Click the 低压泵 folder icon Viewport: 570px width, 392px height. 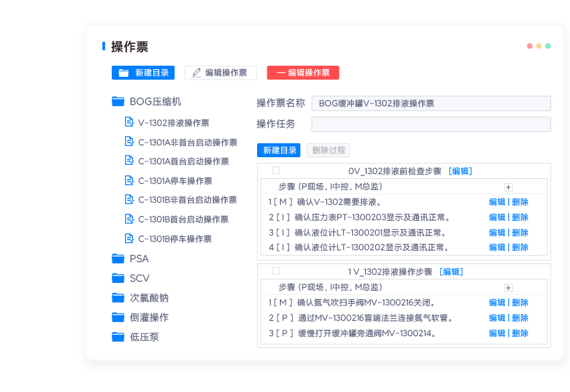pyautogui.click(x=118, y=337)
